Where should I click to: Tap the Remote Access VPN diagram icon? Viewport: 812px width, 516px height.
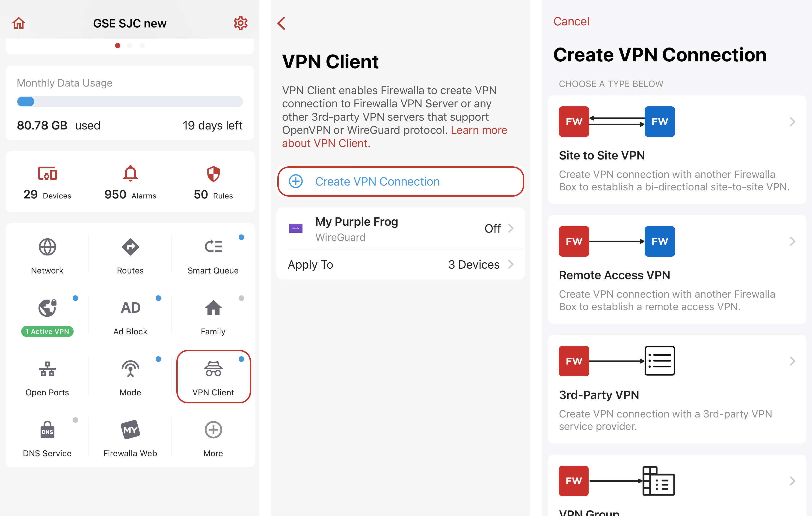click(617, 241)
